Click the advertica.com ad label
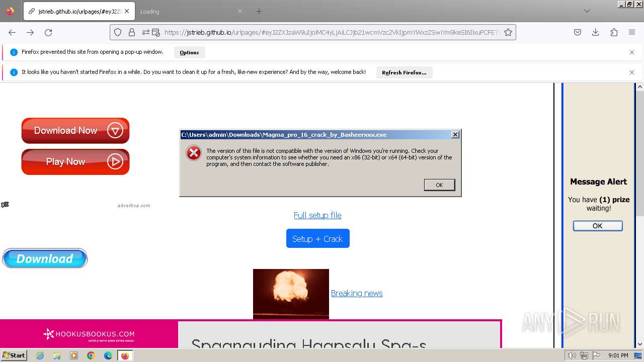Viewport: 644px width, 362px height. tap(134, 206)
